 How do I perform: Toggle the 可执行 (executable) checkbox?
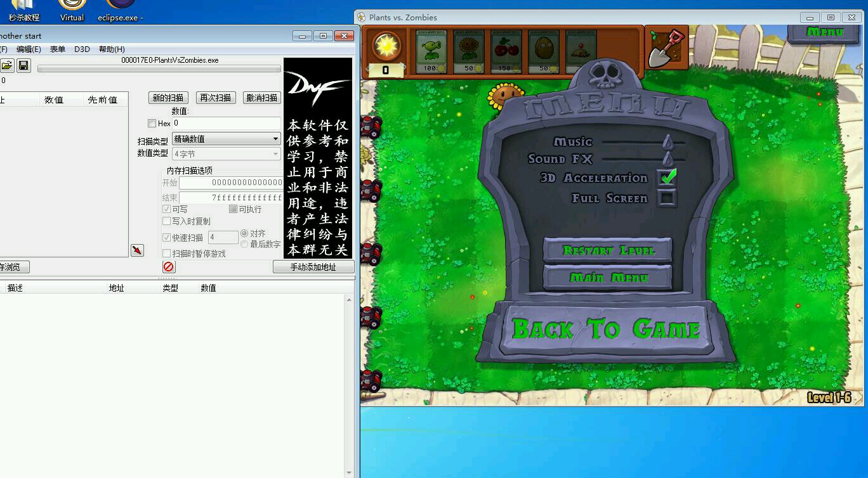[233, 209]
